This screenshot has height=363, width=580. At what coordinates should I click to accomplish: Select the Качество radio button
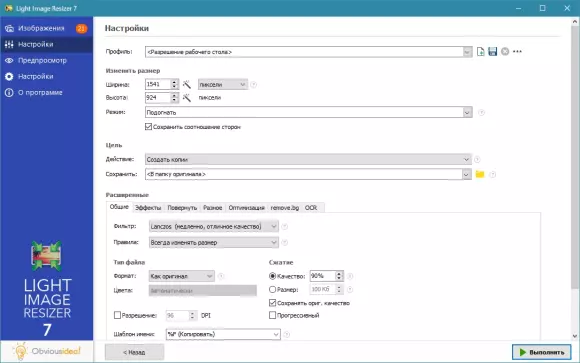273,276
